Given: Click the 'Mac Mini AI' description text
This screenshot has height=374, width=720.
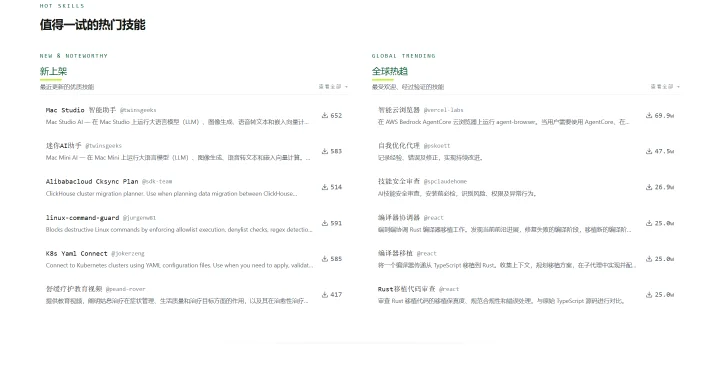Looking at the screenshot, I should coord(178,158).
